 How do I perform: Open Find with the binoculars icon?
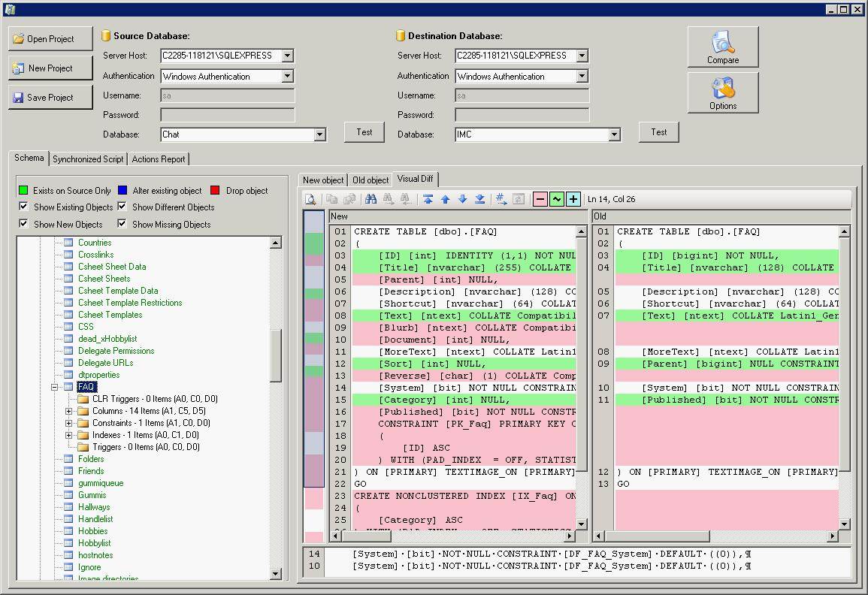[371, 199]
